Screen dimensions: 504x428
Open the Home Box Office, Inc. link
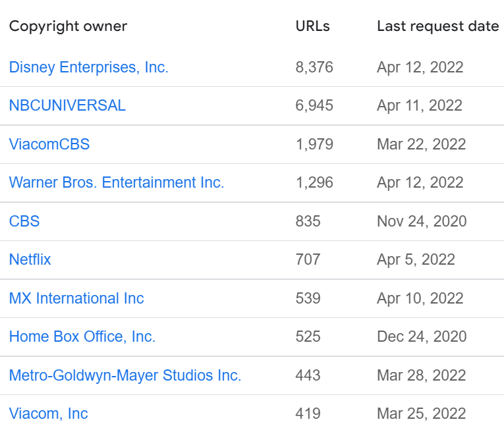coord(82,336)
